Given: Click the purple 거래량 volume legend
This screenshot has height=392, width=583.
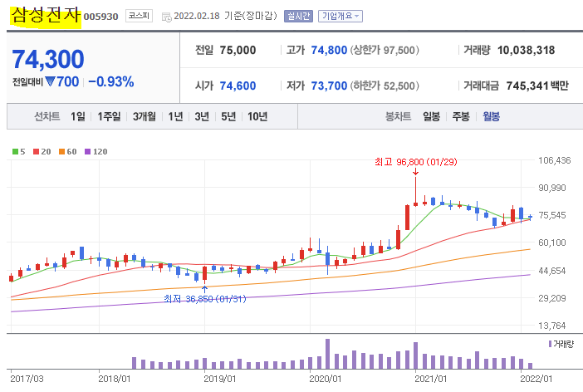Looking at the screenshot, I should coord(561,344).
